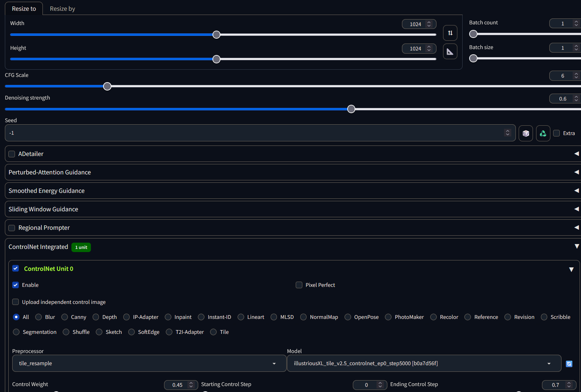Image resolution: width=581 pixels, height=392 pixels.
Task: Select the Lineart control type
Action: pyautogui.click(x=241, y=317)
